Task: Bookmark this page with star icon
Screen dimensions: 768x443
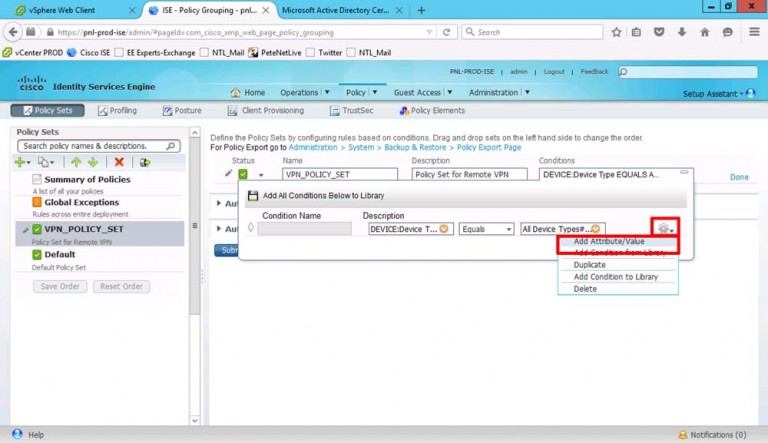Action: point(616,32)
